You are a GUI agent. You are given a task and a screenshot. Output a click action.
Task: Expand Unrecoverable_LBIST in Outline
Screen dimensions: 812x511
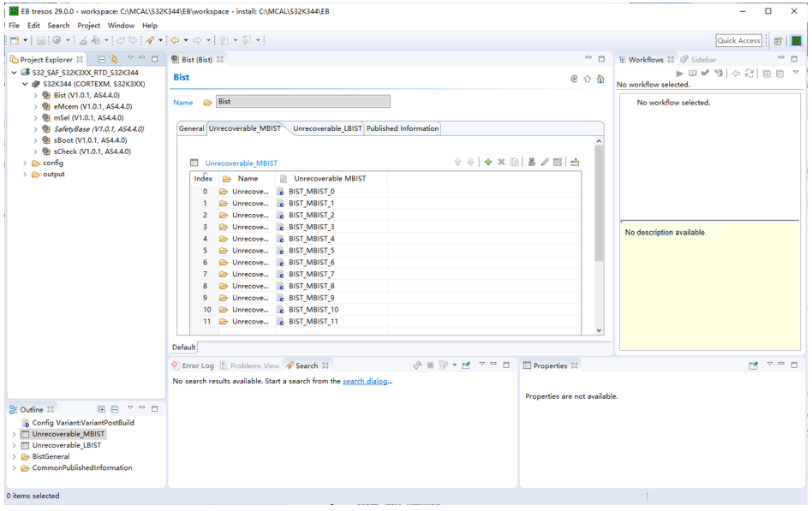point(14,445)
